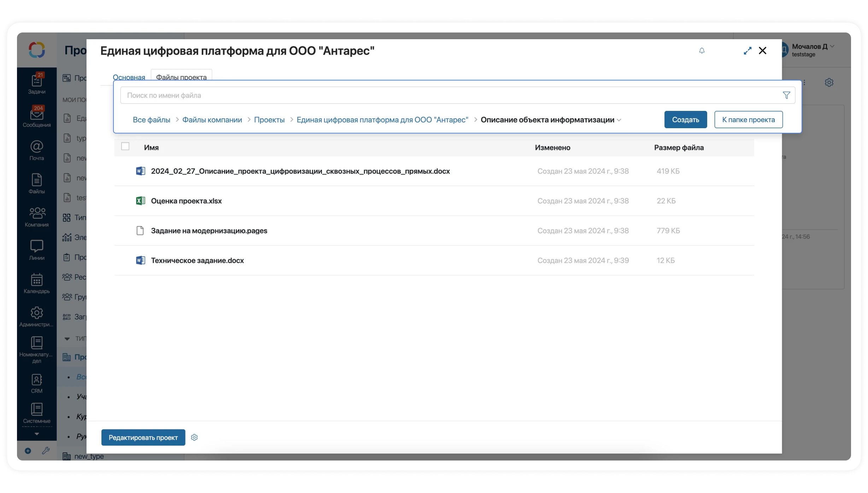
Task: Open the Календарь sidebar icon
Action: (x=36, y=283)
